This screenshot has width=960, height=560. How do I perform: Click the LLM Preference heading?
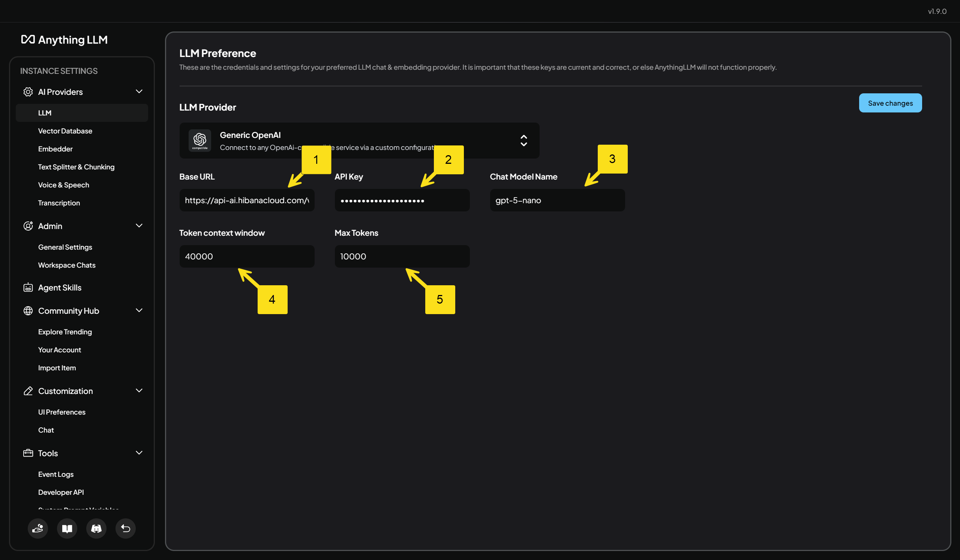coord(217,53)
